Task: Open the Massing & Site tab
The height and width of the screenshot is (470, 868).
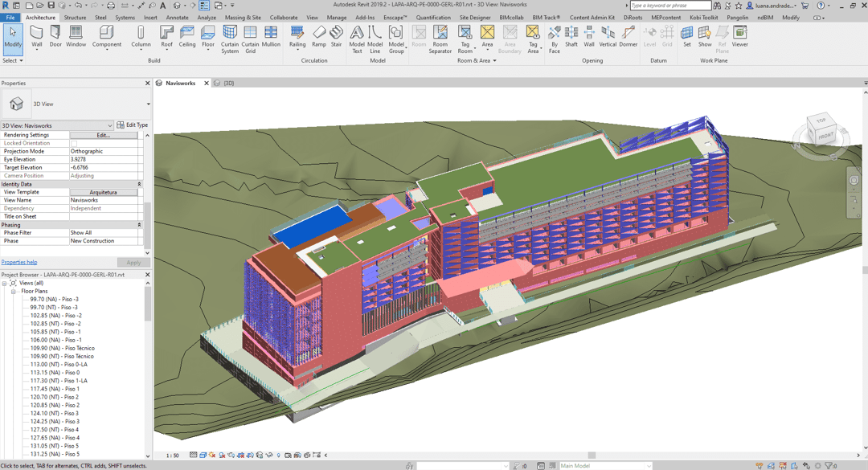Action: [243, 18]
